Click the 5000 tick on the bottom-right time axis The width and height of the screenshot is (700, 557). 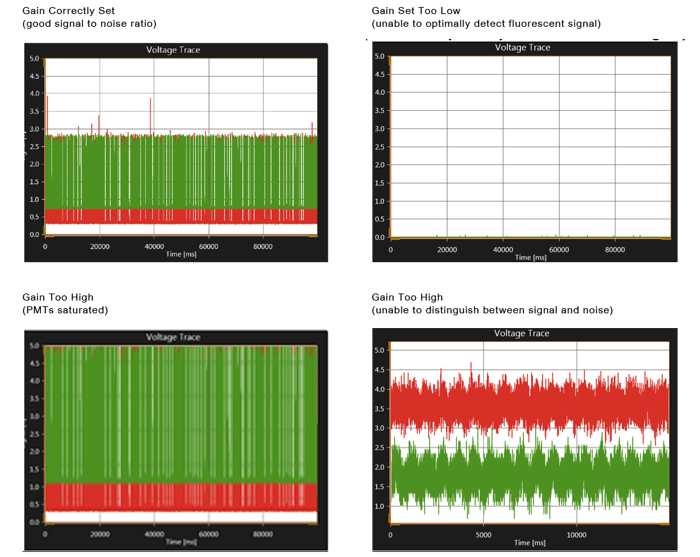[483, 535]
